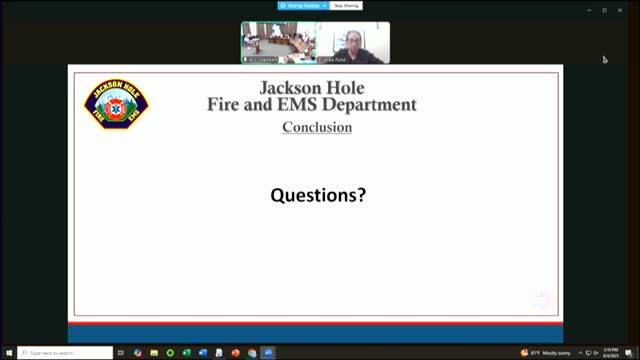Minimize the Zoom window
The height and width of the screenshot is (360, 640).
tap(589, 10)
